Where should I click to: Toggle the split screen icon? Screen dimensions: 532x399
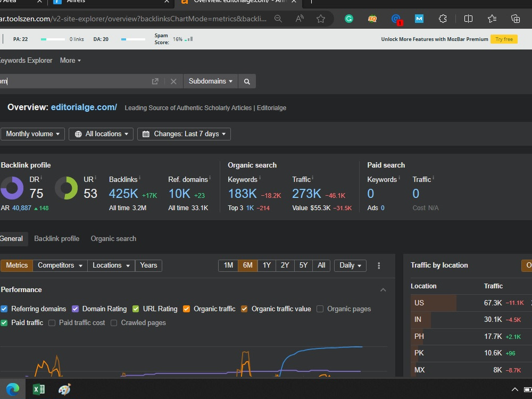coord(468,19)
